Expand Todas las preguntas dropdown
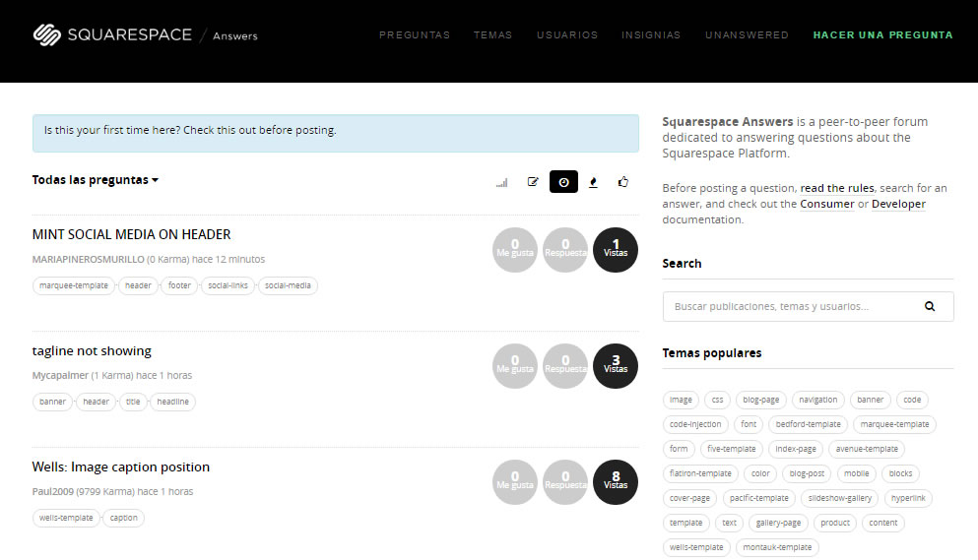978x560 pixels. (96, 179)
